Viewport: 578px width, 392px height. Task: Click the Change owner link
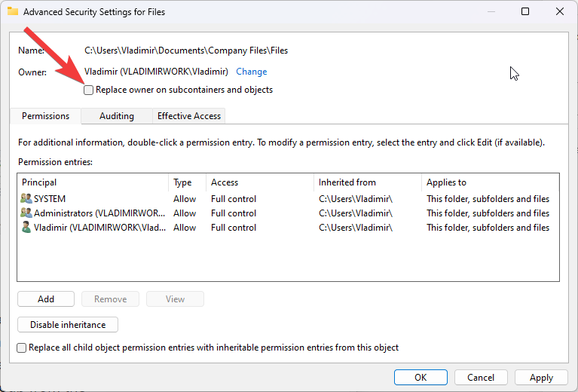[x=251, y=72]
